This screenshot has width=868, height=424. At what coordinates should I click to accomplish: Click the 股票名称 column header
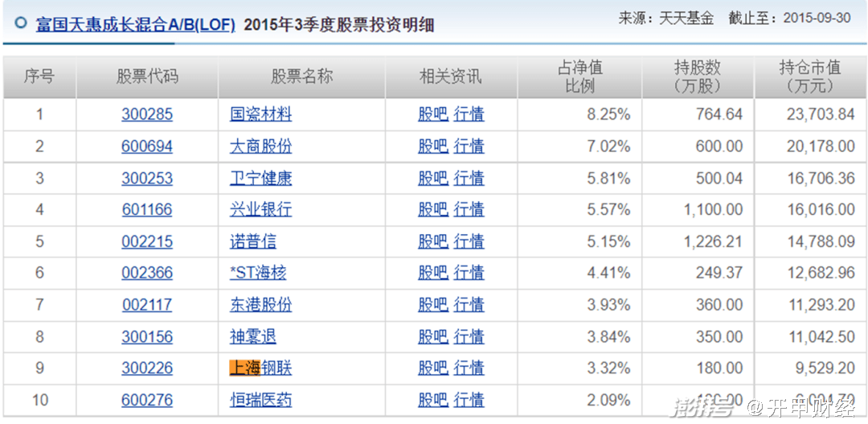coord(301,77)
